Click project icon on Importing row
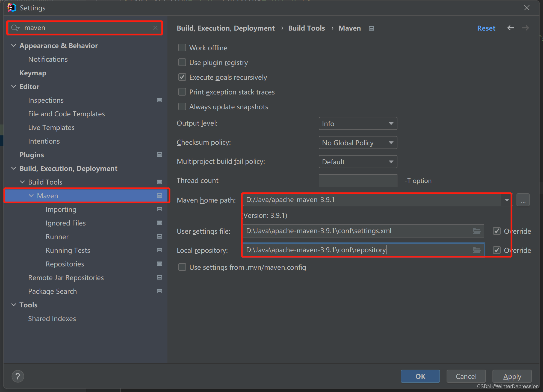This screenshot has height=392, width=543. coord(160,209)
